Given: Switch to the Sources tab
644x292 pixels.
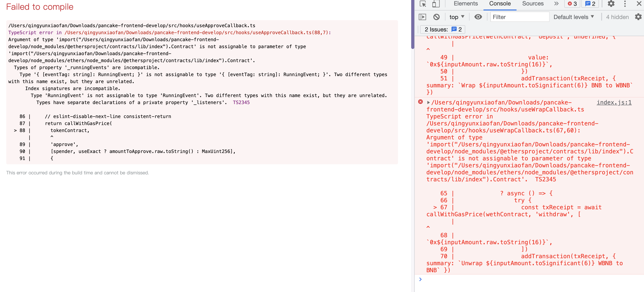Looking at the screenshot, I should coord(532,4).
